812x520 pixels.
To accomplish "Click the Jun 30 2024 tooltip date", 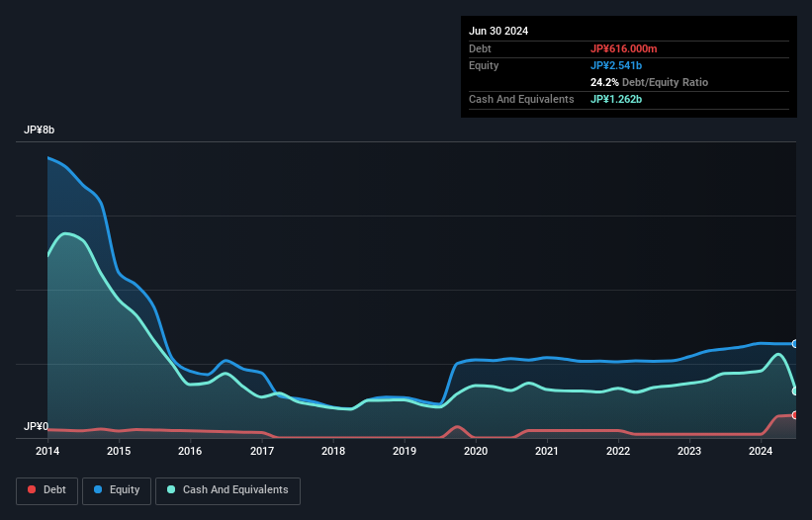I will click(498, 31).
